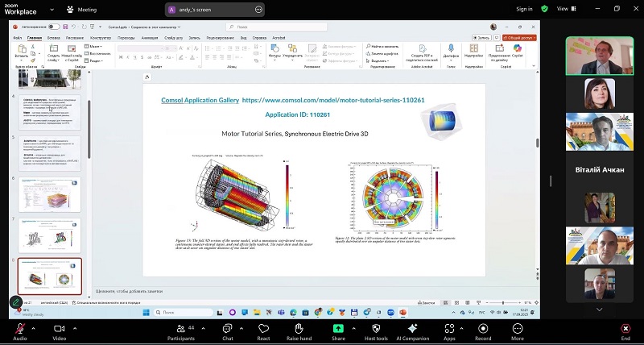Switch to Reading view in status bar
Viewport: 644px width, 345px height.
tap(468, 302)
